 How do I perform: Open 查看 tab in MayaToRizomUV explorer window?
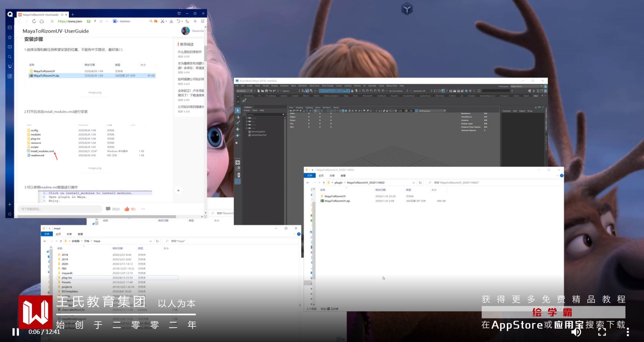343,176
